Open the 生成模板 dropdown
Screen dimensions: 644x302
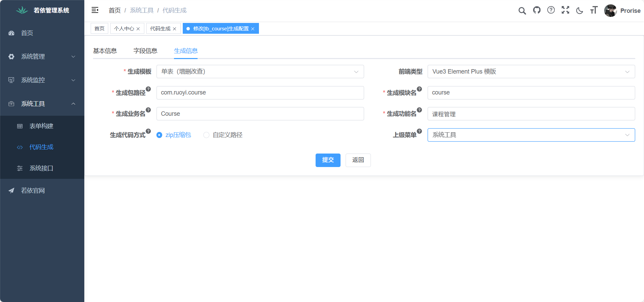tap(260, 72)
